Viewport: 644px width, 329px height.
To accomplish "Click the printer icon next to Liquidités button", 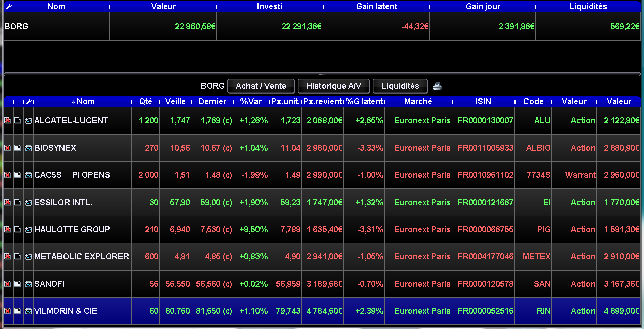I will 437,86.
